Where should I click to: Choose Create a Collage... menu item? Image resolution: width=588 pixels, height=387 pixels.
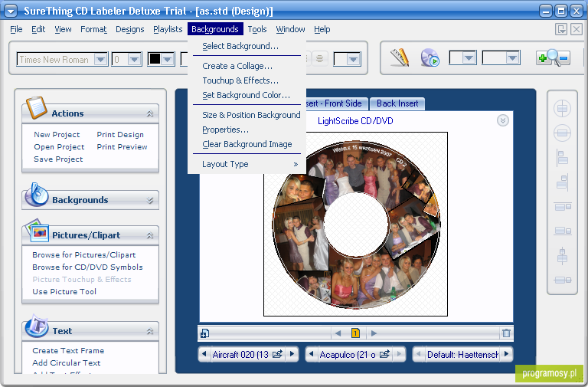tap(247, 66)
